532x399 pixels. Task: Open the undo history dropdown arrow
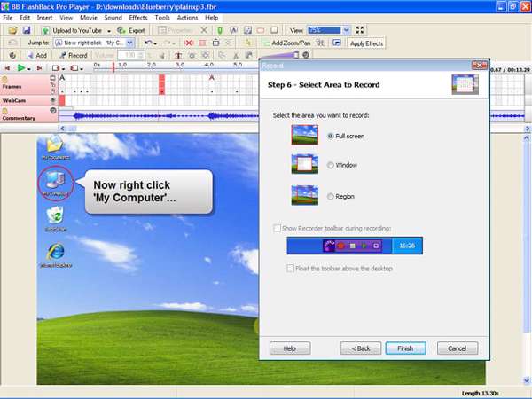pyautogui.click(x=156, y=43)
